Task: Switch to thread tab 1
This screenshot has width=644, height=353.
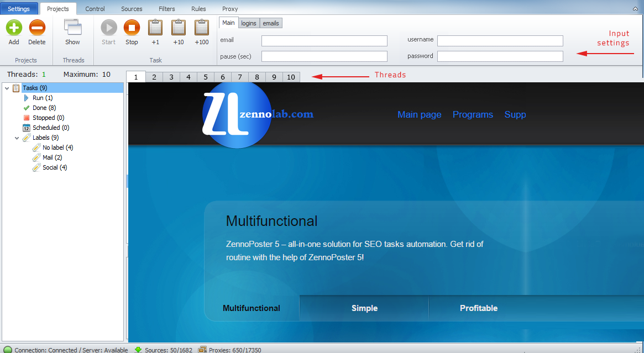Action: click(136, 77)
